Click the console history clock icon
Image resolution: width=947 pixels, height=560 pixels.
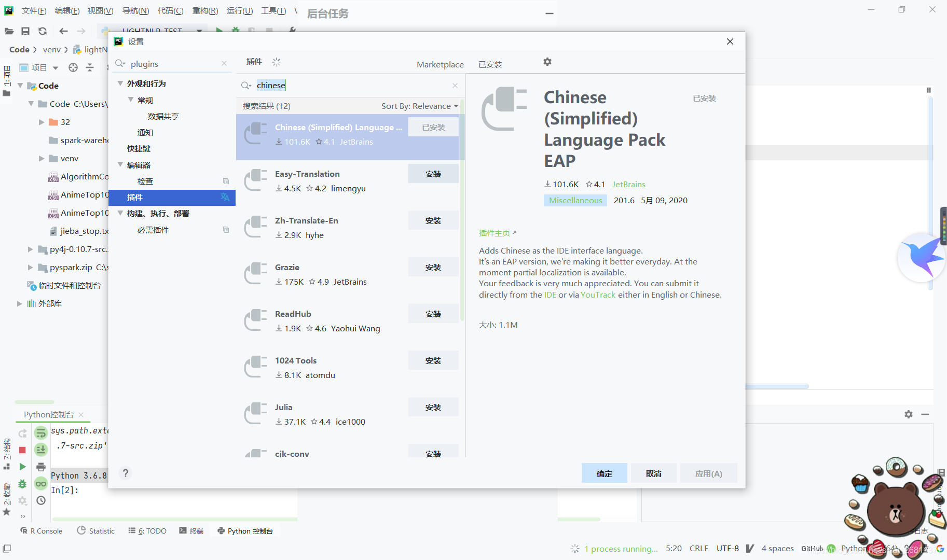tap(41, 500)
